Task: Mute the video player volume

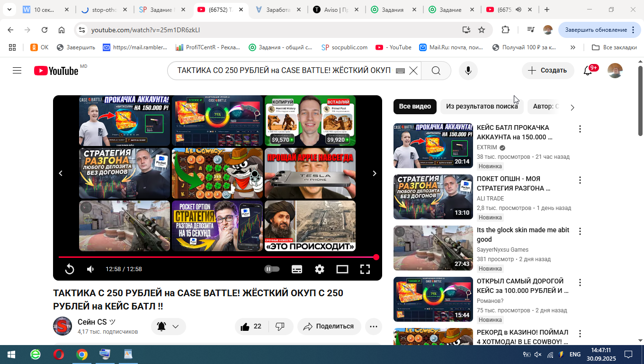Action: tap(90, 269)
